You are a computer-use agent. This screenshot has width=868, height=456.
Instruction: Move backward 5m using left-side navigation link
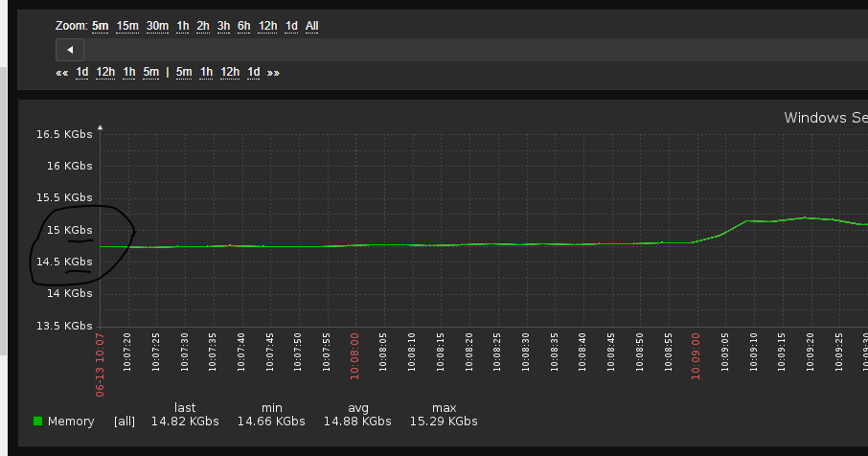pyautogui.click(x=151, y=72)
